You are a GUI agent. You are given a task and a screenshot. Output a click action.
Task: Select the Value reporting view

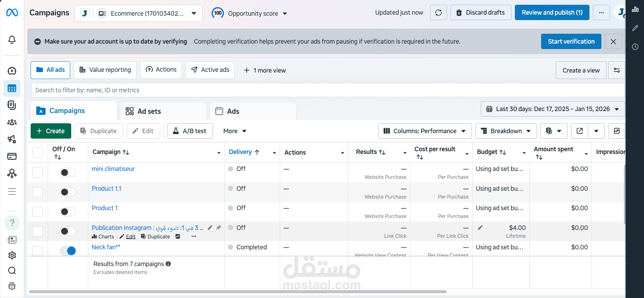[x=105, y=70]
